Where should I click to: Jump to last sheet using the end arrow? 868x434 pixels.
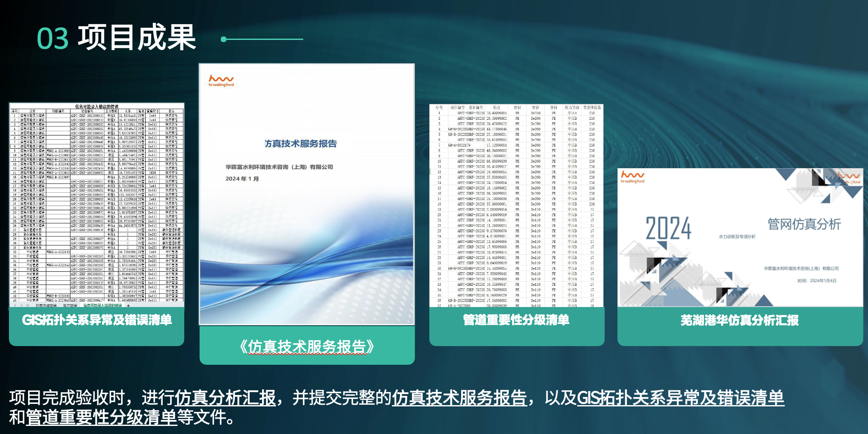(x=28, y=305)
